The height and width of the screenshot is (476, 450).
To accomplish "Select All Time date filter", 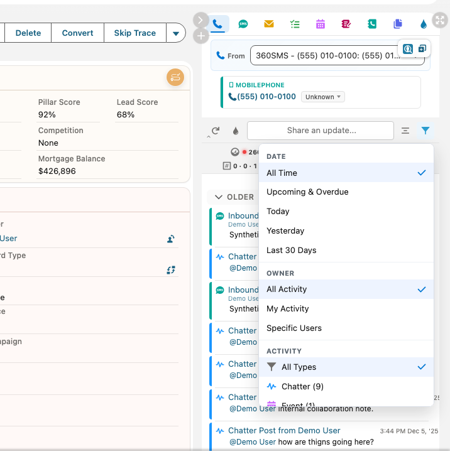I will (x=346, y=173).
